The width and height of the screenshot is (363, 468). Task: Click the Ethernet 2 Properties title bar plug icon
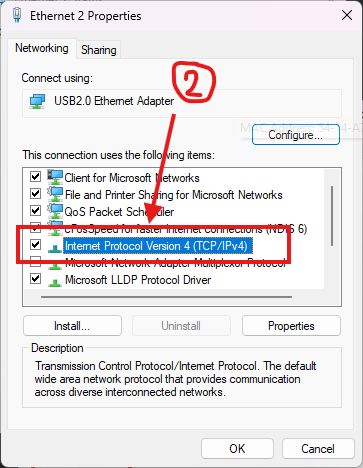17,15
